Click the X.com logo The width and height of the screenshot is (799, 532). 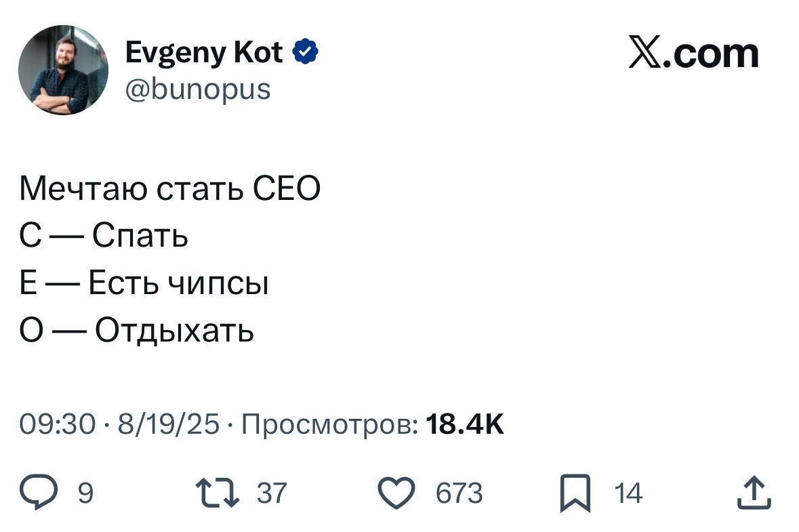click(x=693, y=53)
